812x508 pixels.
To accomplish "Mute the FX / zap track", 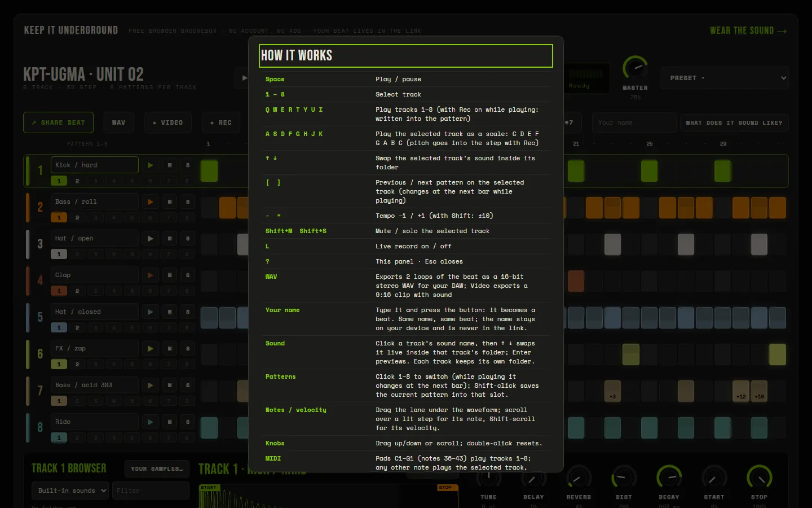I will (x=170, y=349).
